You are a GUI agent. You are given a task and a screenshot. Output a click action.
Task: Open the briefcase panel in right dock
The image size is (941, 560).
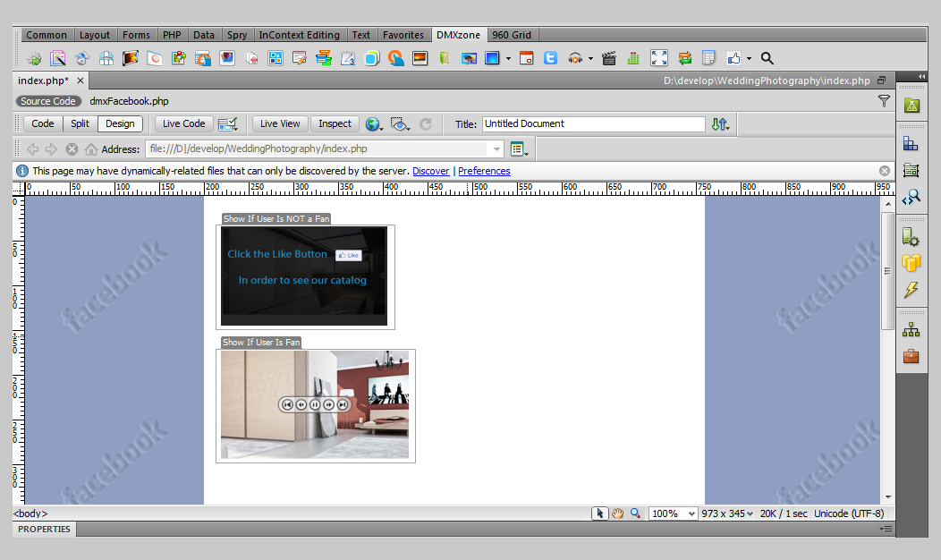click(911, 356)
